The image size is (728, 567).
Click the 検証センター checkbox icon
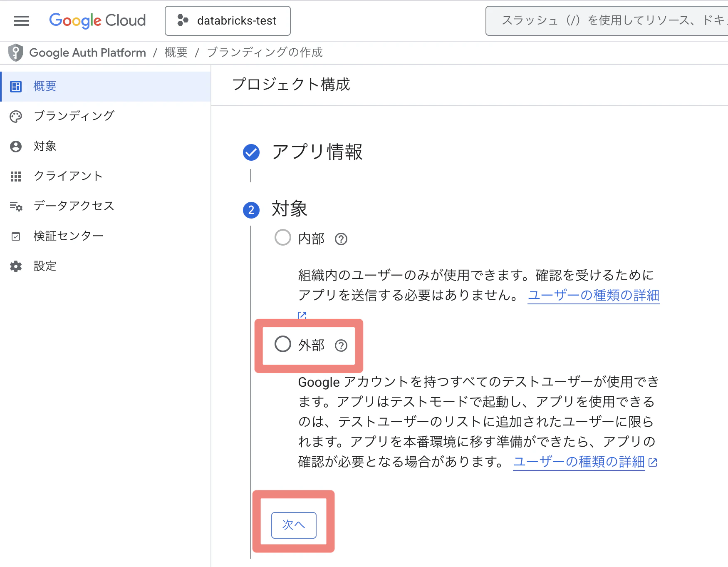coord(16,236)
